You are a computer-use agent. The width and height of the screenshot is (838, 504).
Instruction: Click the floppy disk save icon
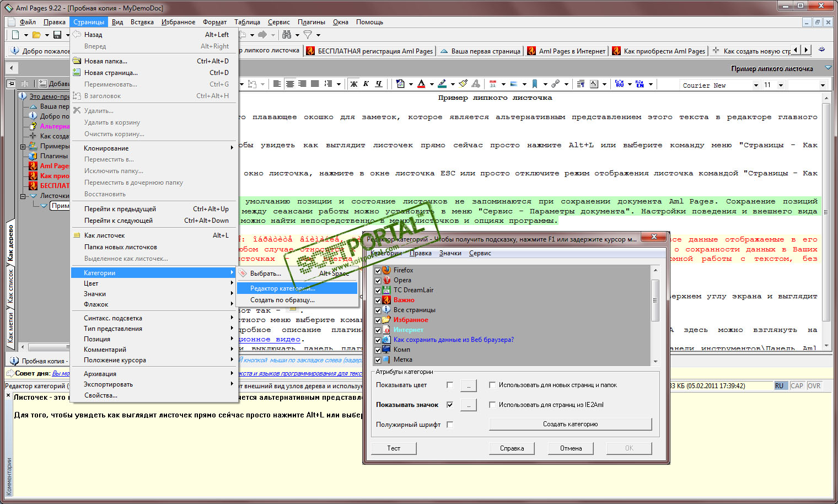[57, 35]
